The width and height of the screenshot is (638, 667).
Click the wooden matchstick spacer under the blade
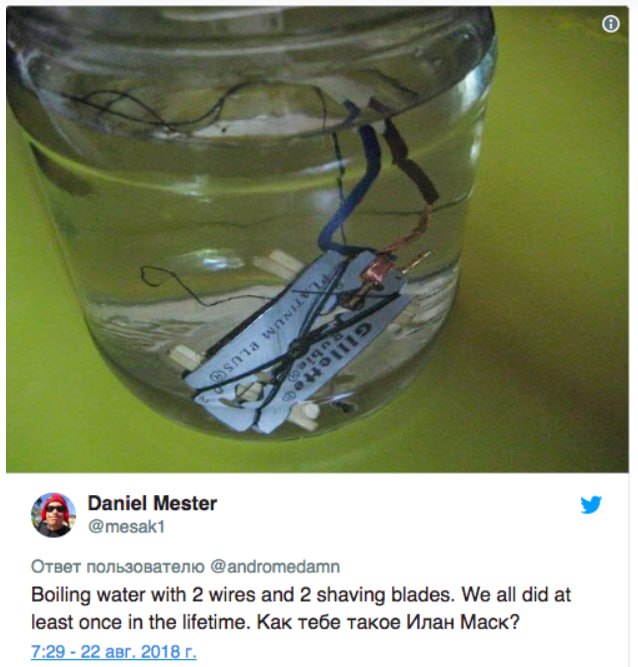[303, 416]
